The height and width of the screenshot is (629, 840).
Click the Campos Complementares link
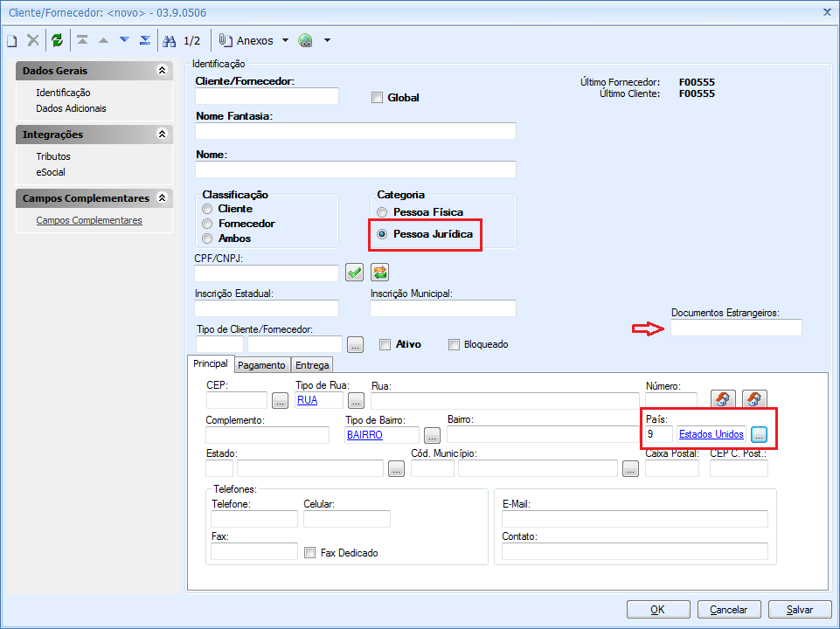tap(89, 220)
